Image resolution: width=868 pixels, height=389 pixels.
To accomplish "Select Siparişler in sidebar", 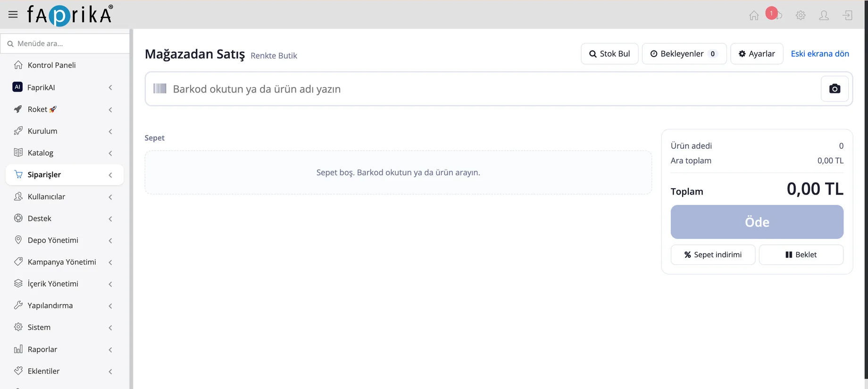I will (x=65, y=175).
